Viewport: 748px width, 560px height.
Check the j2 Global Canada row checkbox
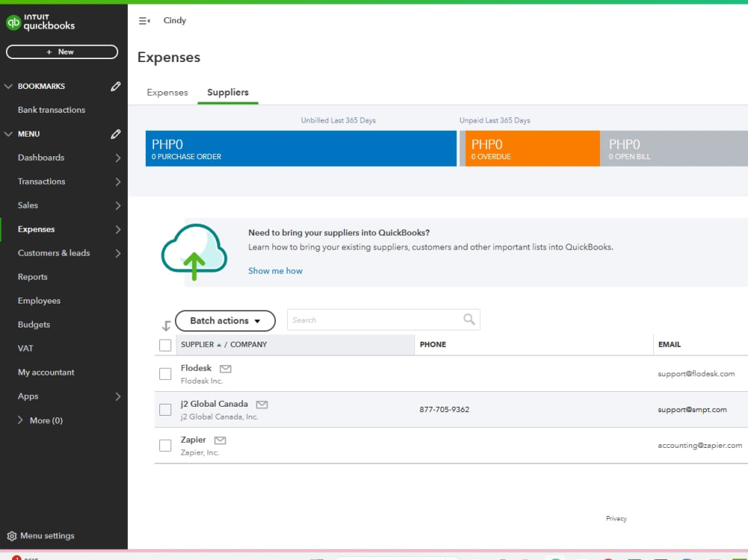click(x=165, y=409)
